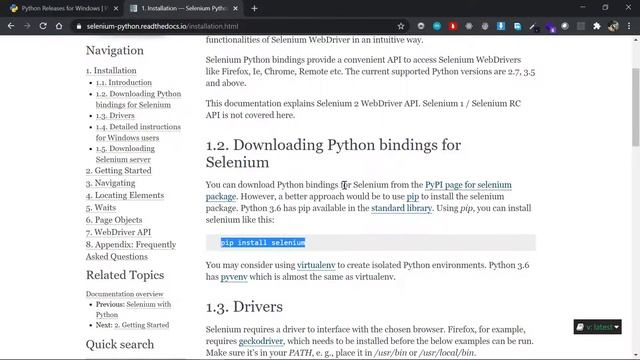The height and width of the screenshot is (360, 640).
Task: Open the Documentation overview link
Action: pos(124,294)
